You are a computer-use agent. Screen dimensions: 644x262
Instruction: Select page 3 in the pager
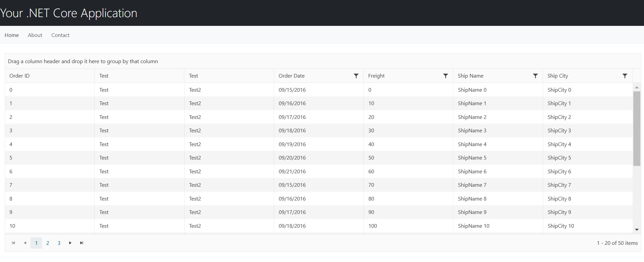[59, 243]
